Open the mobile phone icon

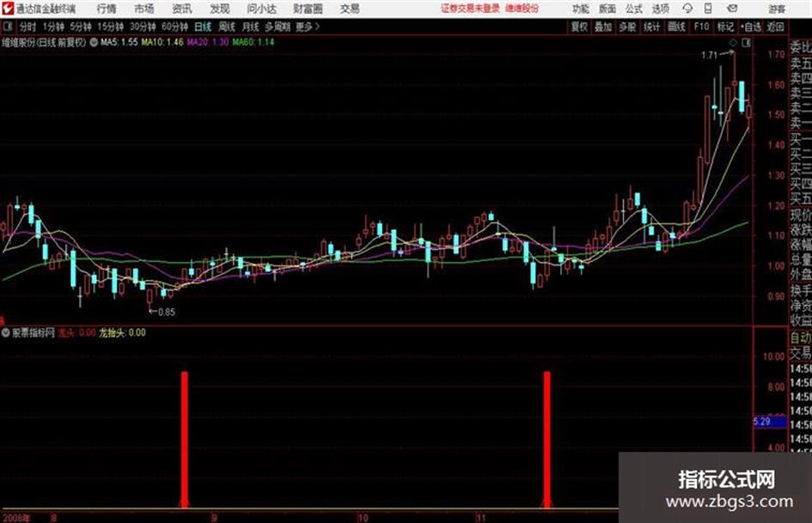pos(708,9)
